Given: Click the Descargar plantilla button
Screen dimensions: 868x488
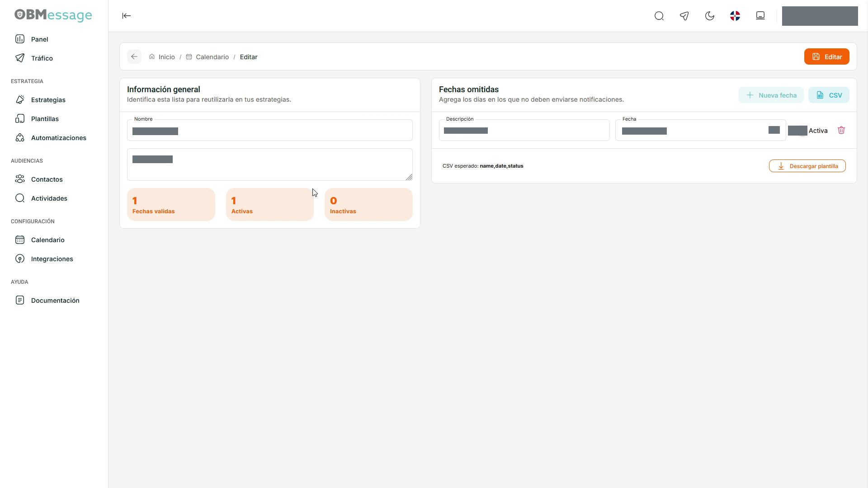Looking at the screenshot, I should pos(807,166).
